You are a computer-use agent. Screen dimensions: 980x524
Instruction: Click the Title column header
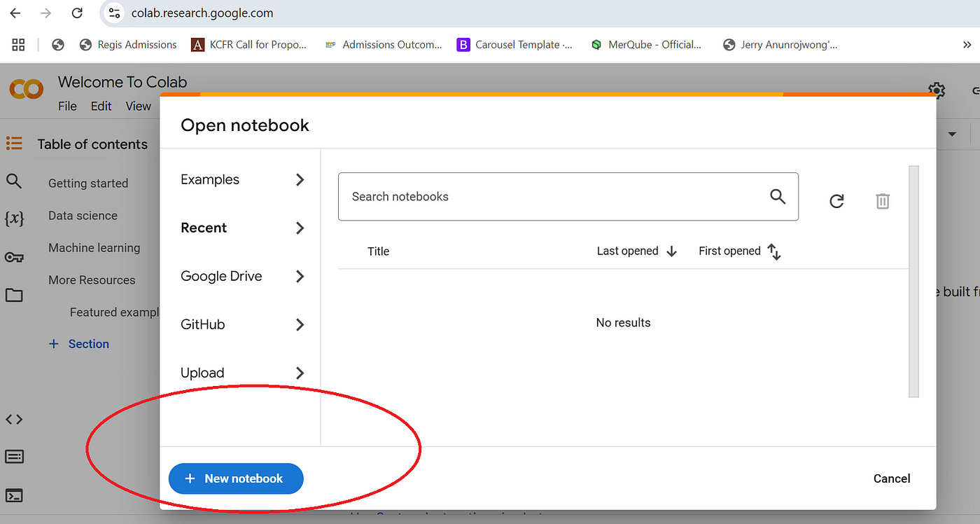[x=378, y=251]
